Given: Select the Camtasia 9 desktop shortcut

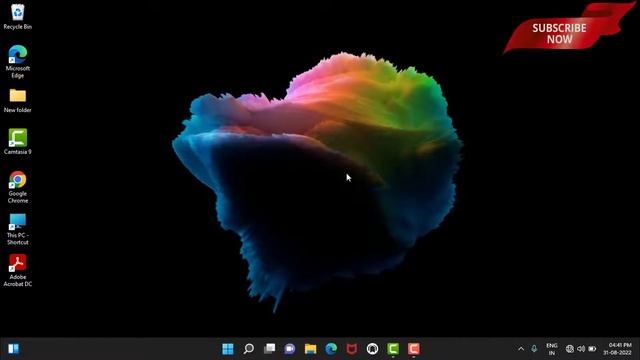Looking at the screenshot, I should tap(18, 142).
